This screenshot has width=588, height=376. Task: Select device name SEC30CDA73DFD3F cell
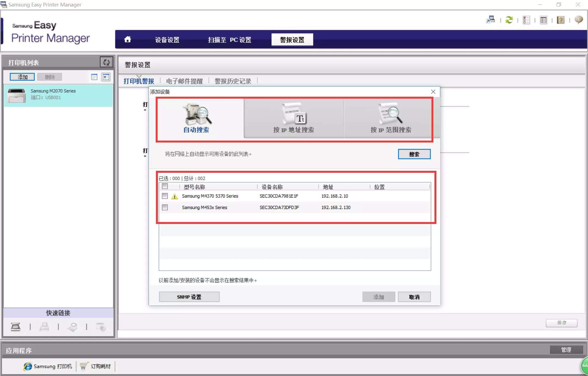pos(279,207)
